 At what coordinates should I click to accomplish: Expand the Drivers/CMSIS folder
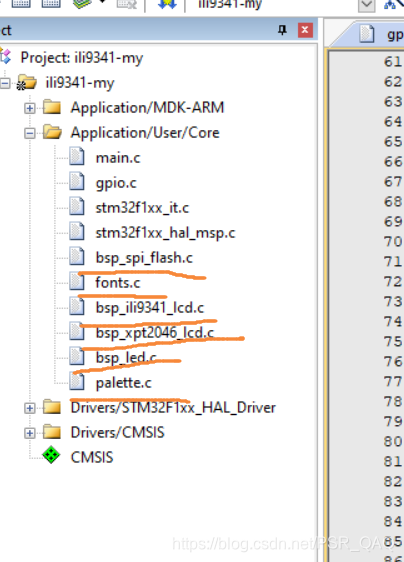pyautogui.click(x=30, y=433)
